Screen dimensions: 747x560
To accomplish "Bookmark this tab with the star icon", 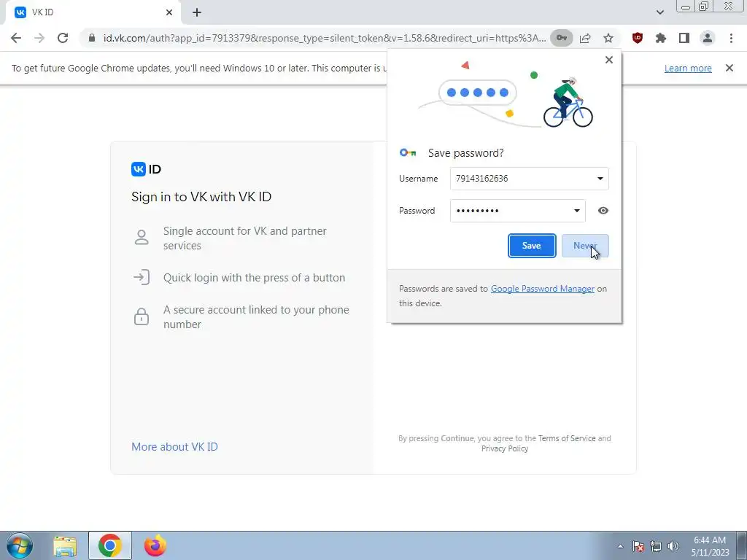I will 608,38.
